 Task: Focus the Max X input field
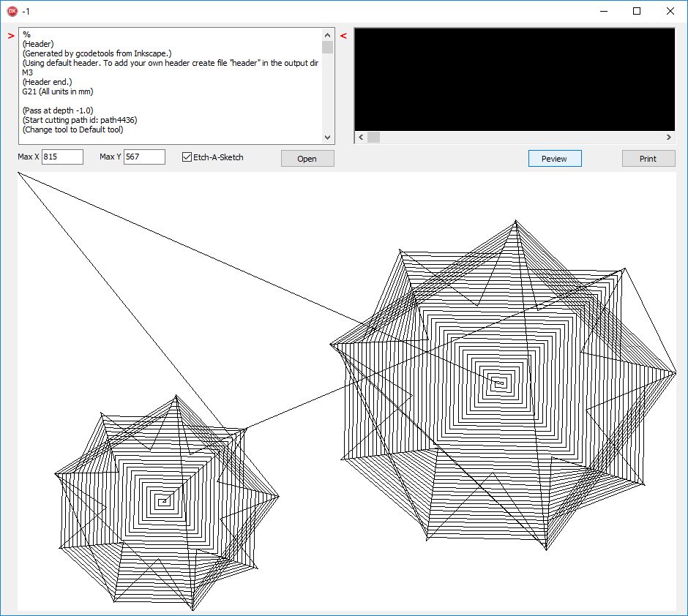coord(62,157)
